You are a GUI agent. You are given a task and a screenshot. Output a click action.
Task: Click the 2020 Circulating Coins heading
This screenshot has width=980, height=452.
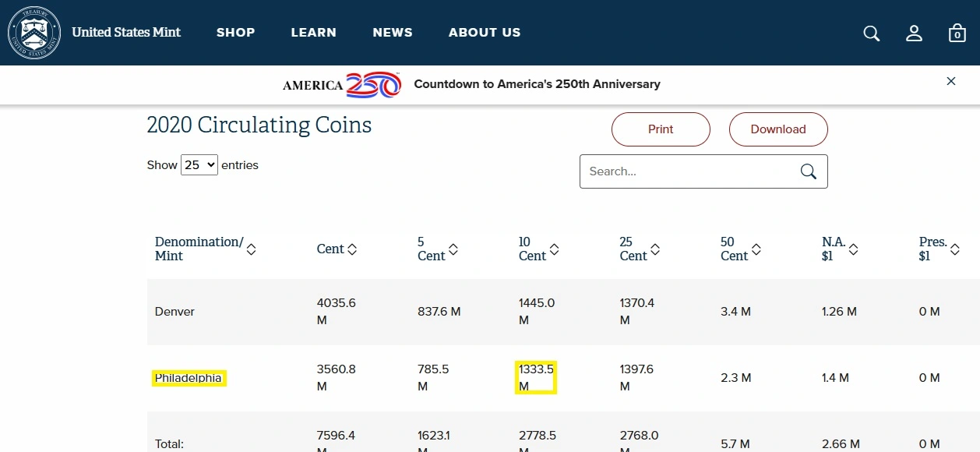(259, 125)
